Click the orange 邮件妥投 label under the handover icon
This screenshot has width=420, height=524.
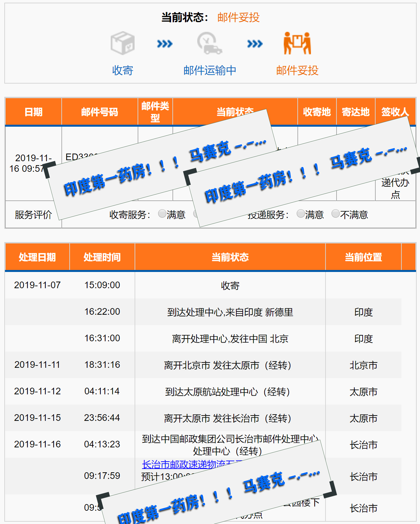297,70
